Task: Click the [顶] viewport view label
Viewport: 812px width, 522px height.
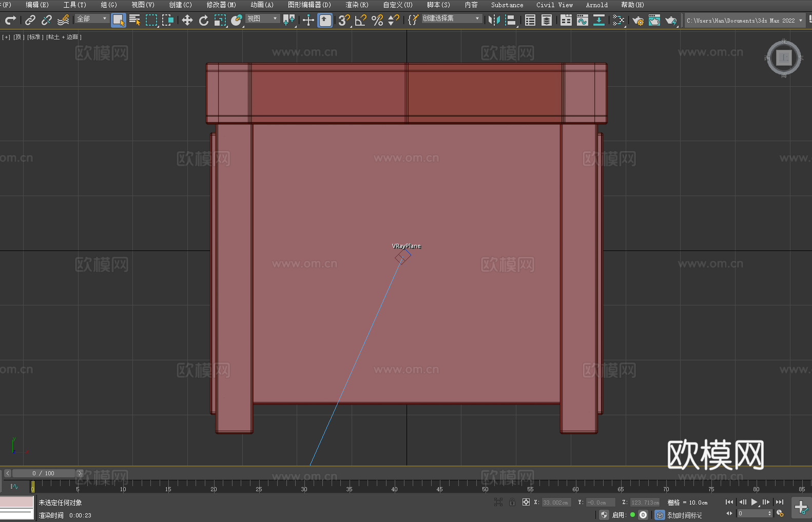Action: coord(18,37)
